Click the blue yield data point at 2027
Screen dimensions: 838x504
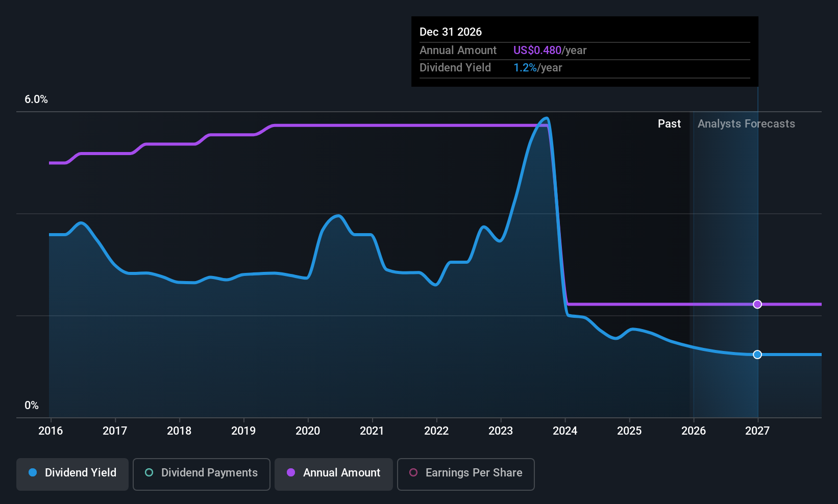click(757, 355)
